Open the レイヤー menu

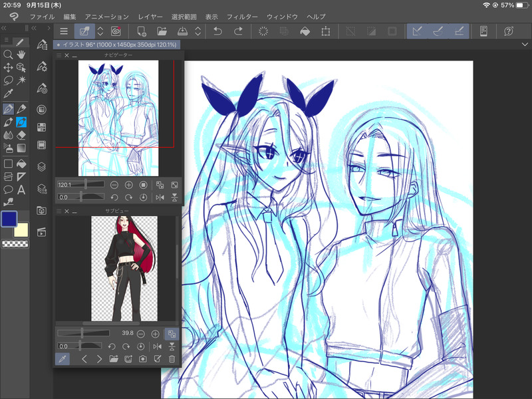point(150,17)
